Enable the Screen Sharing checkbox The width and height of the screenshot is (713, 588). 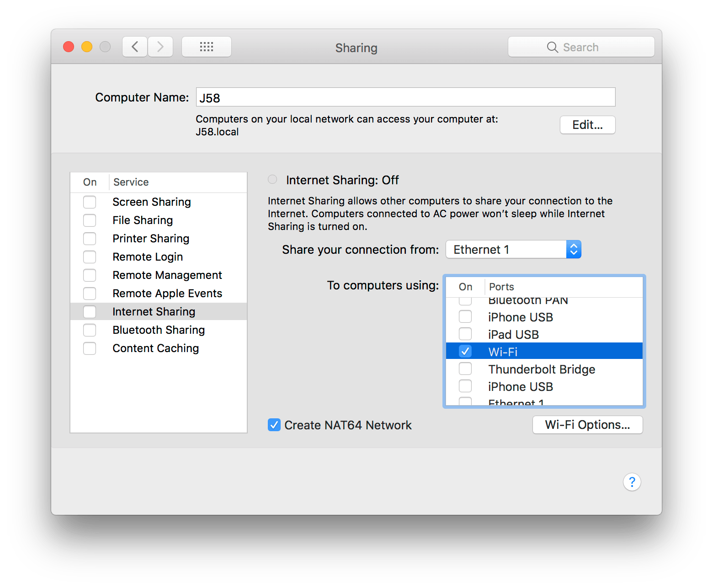tap(90, 202)
